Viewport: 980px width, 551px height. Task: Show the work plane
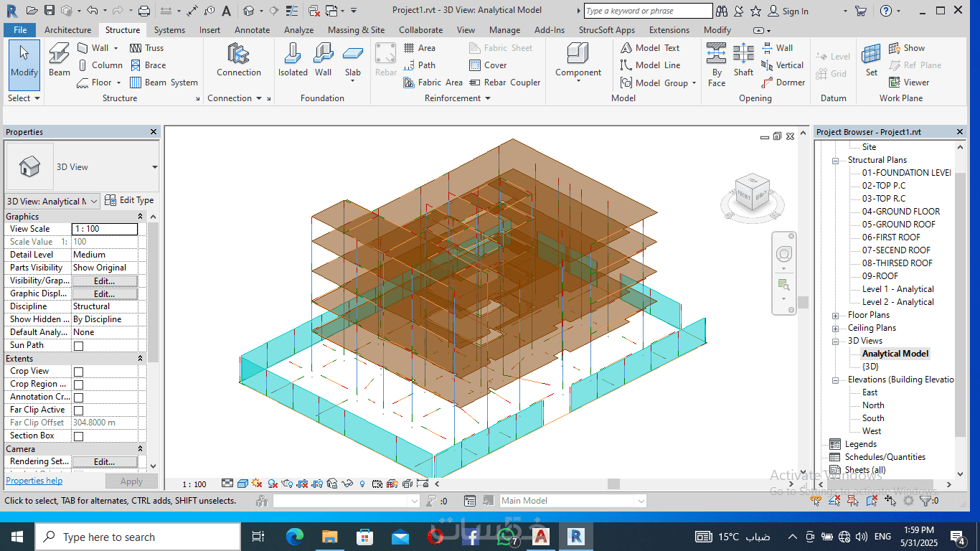coord(907,48)
